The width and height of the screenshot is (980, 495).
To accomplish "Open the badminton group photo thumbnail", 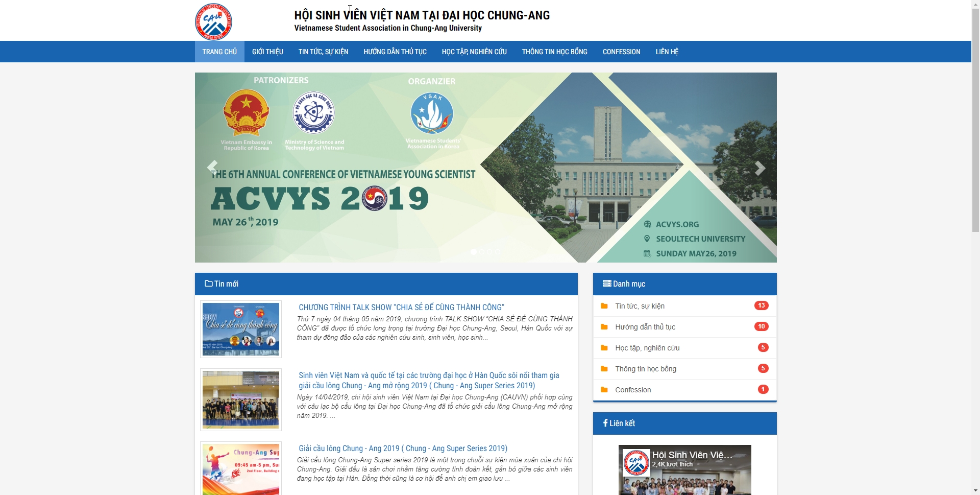I will (241, 399).
